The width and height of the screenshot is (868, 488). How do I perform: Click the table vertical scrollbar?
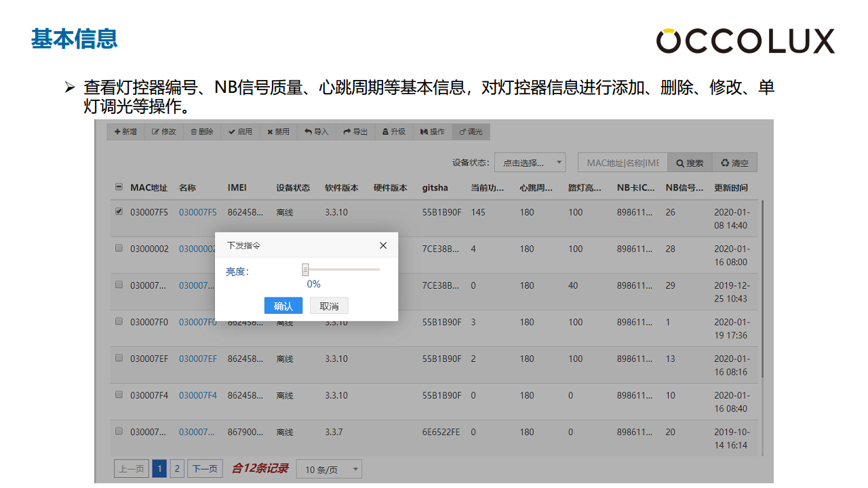click(763, 288)
